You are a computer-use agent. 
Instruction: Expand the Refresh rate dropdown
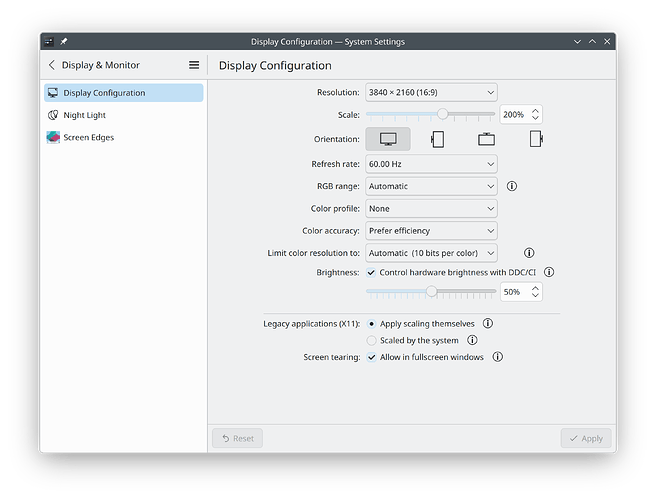coord(430,163)
